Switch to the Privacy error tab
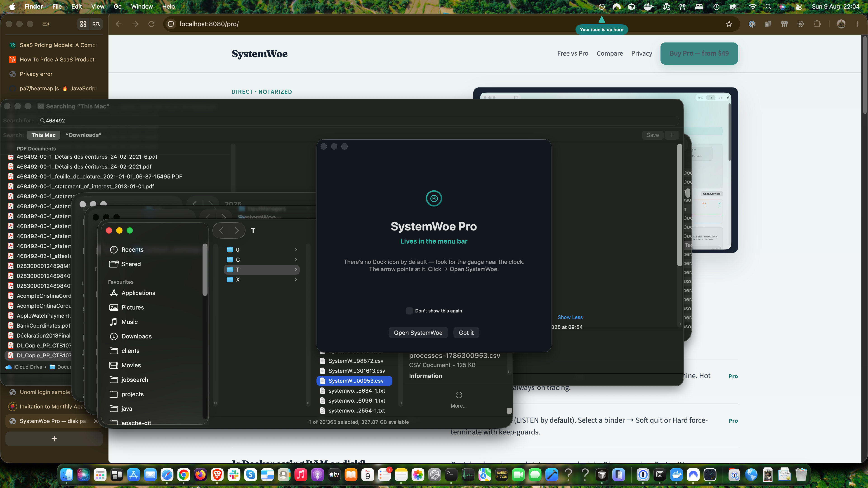This screenshot has width=868, height=488. [54, 74]
